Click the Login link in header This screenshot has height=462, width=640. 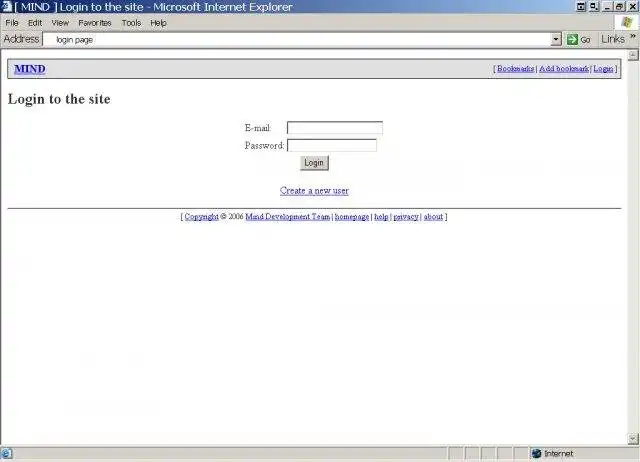point(603,69)
